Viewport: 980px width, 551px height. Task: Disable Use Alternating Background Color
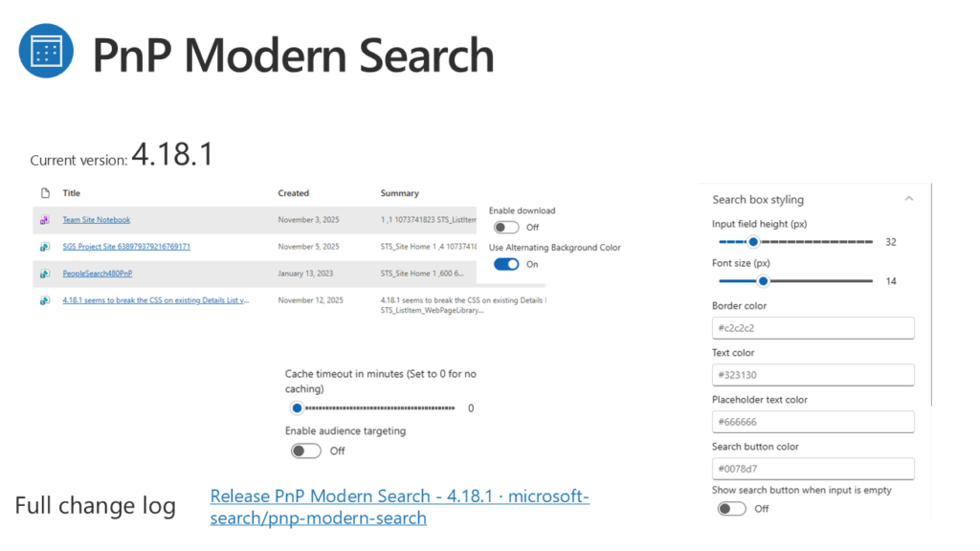click(x=506, y=264)
